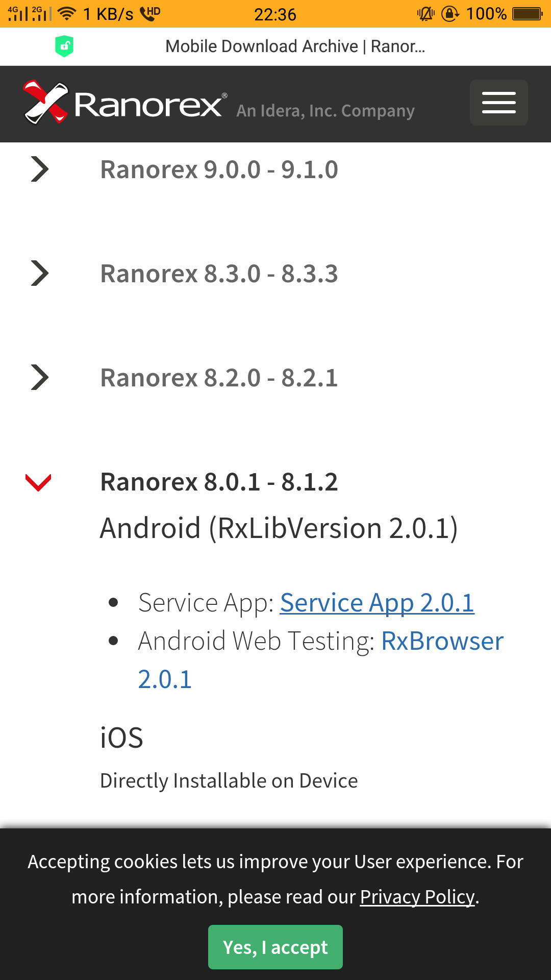The width and height of the screenshot is (551, 980).
Task: Tap the Mobile Download Archive page title
Action: [x=295, y=46]
